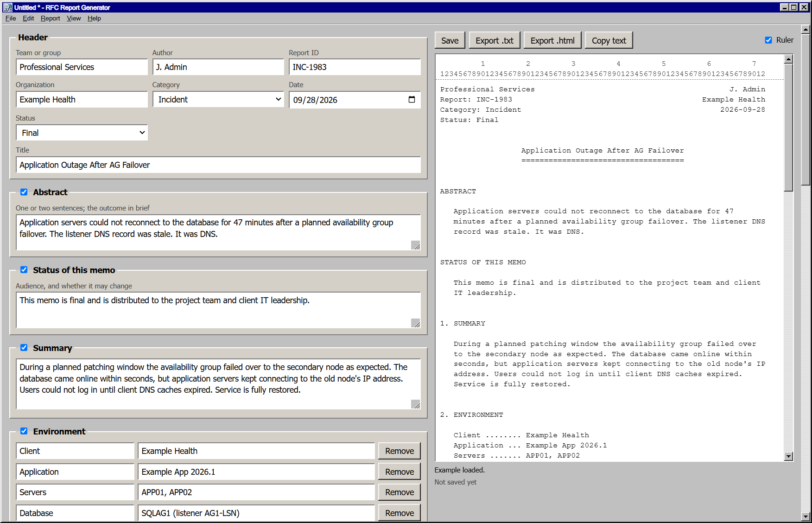The image size is (812, 523).
Task: Close the RFC Report Generator window
Action: (804, 7)
